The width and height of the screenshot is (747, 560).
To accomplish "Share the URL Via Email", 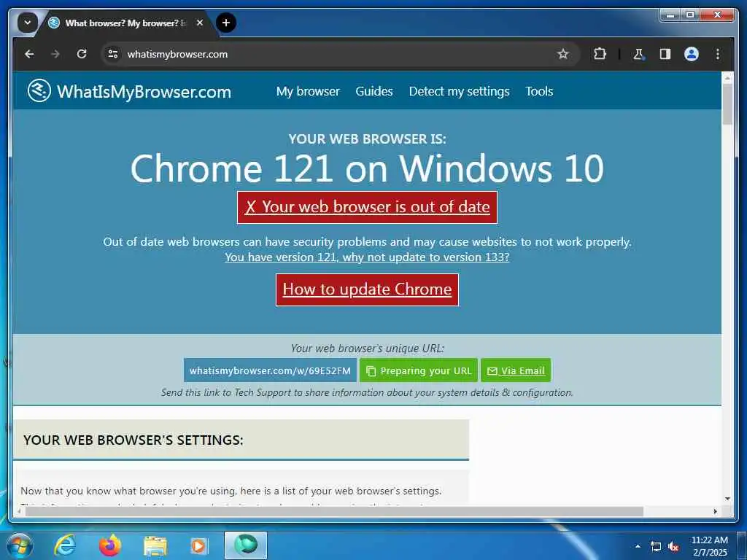I will [x=516, y=370].
